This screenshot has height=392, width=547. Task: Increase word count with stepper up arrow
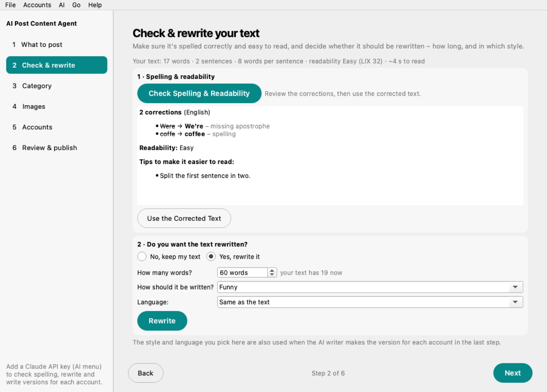coord(272,270)
